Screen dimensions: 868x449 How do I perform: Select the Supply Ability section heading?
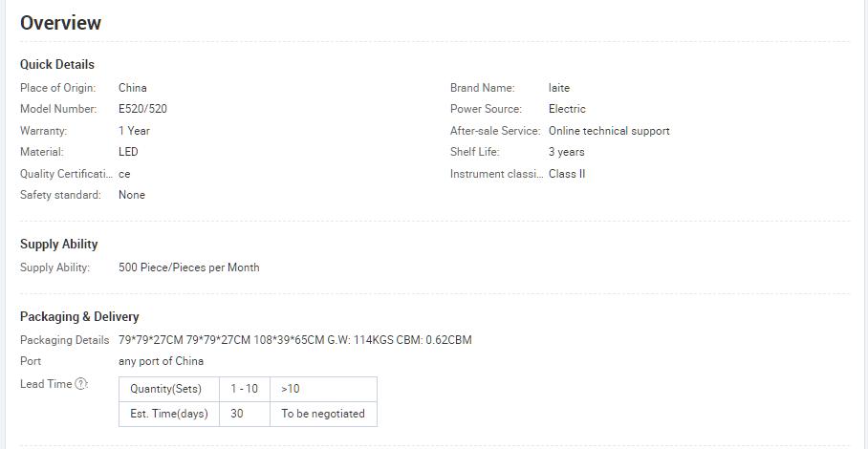pos(59,245)
